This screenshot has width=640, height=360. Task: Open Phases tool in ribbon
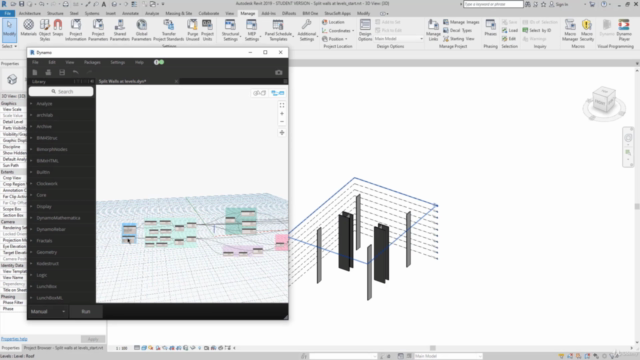click(x=490, y=30)
